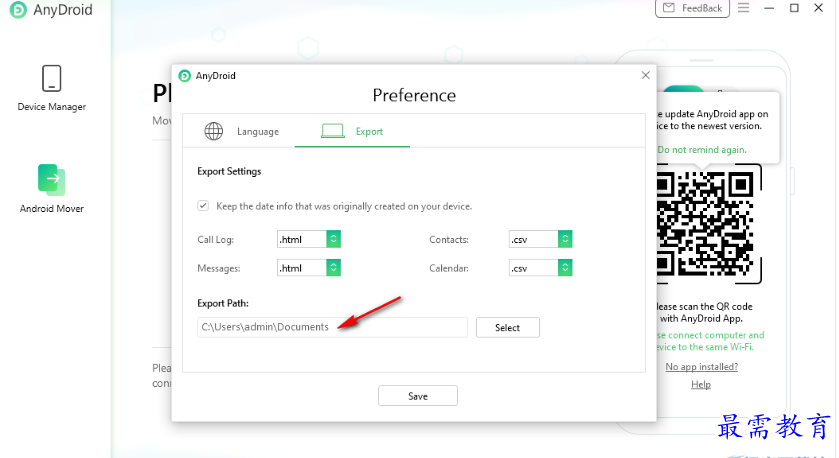Click the QR code image
Screen dimensions: 839x458
(x=705, y=225)
